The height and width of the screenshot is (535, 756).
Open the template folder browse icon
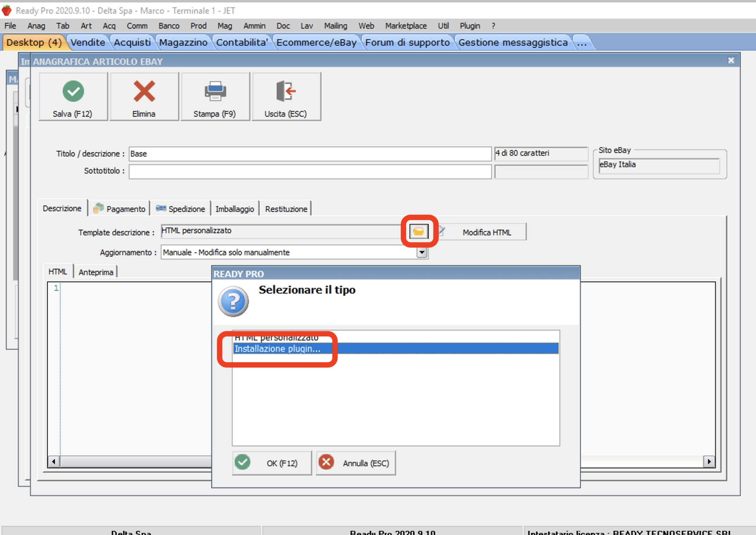click(x=418, y=231)
